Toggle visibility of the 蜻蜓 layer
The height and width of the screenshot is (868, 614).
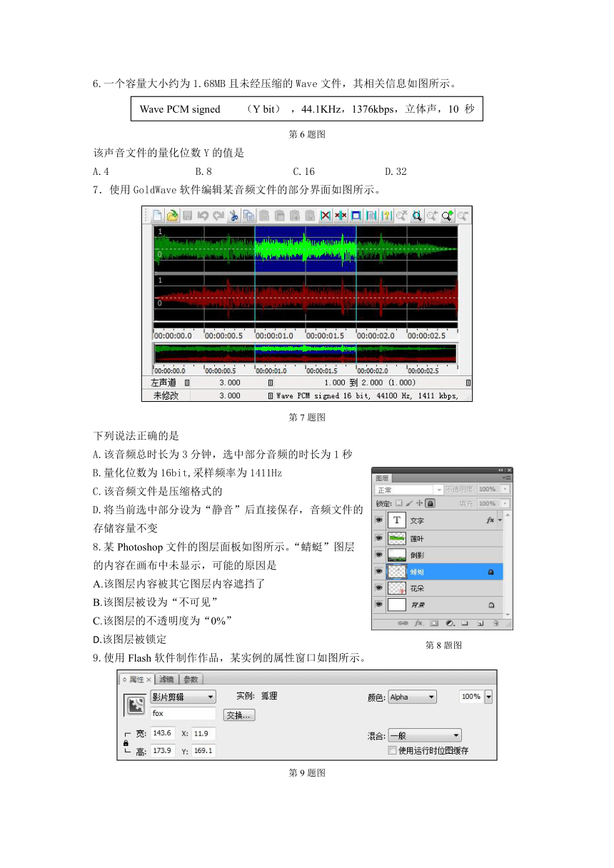coord(379,571)
